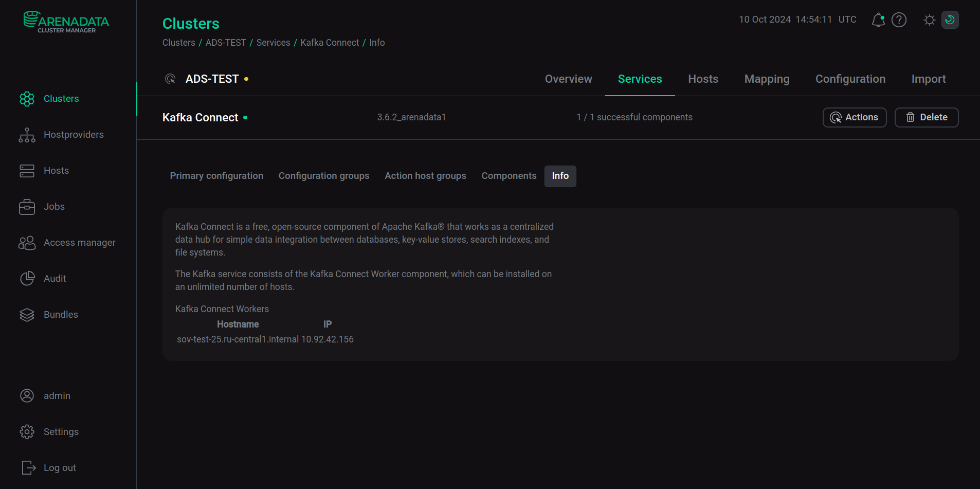Open Audit in the sidebar
Image resolution: width=980 pixels, height=489 pixels.
click(x=55, y=279)
